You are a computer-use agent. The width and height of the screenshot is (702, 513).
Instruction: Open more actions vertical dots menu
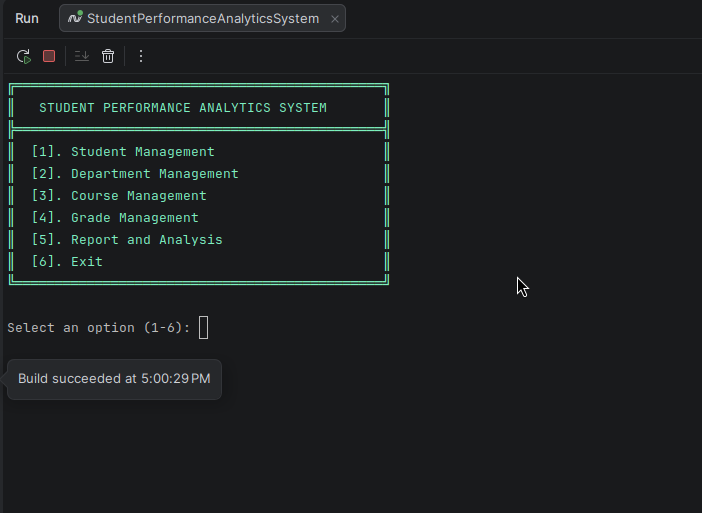pyautogui.click(x=141, y=56)
